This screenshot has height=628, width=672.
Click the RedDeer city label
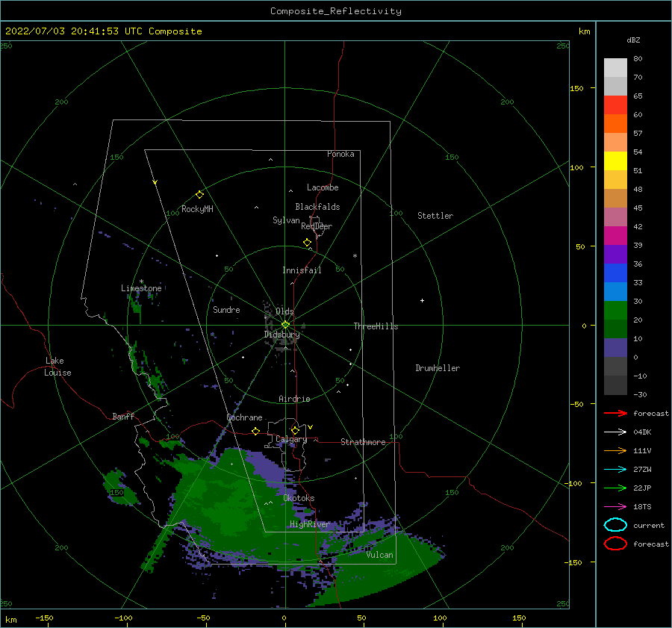click(x=317, y=226)
